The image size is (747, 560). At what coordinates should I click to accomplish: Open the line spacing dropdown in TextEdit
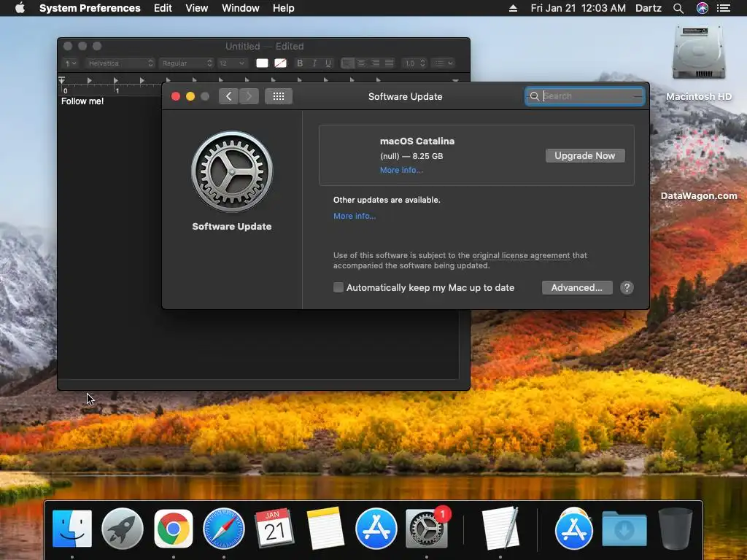point(414,63)
